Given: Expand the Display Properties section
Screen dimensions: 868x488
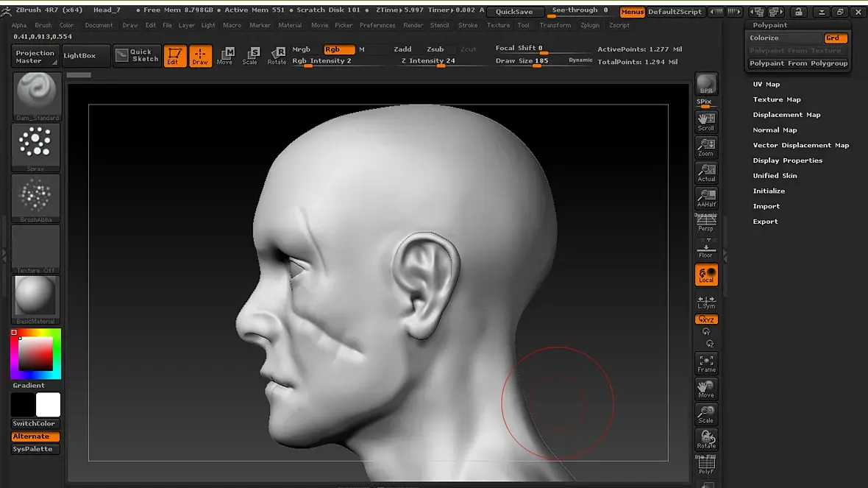Looking at the screenshot, I should click(787, 160).
